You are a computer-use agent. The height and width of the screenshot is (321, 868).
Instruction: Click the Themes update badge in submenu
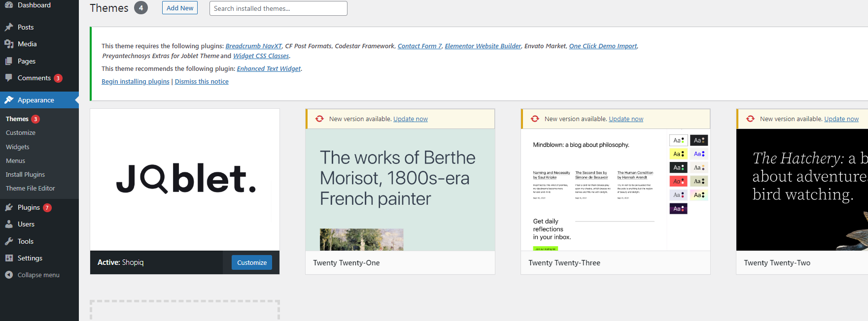coord(35,119)
